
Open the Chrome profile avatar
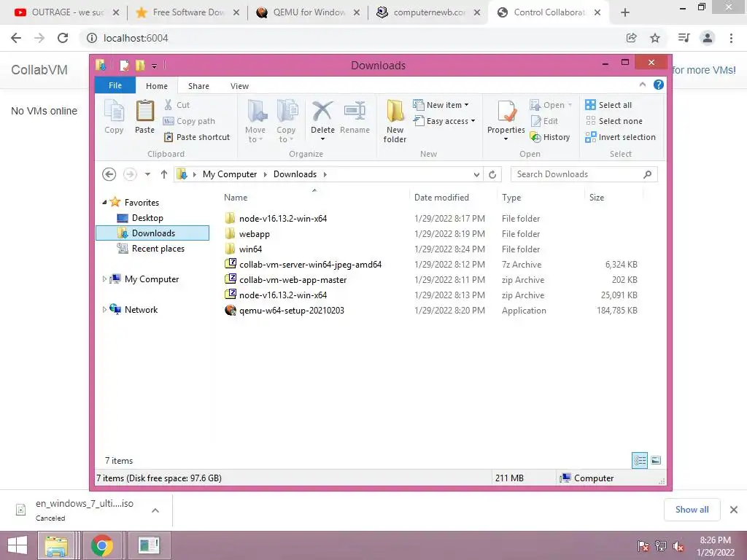pyautogui.click(x=708, y=38)
